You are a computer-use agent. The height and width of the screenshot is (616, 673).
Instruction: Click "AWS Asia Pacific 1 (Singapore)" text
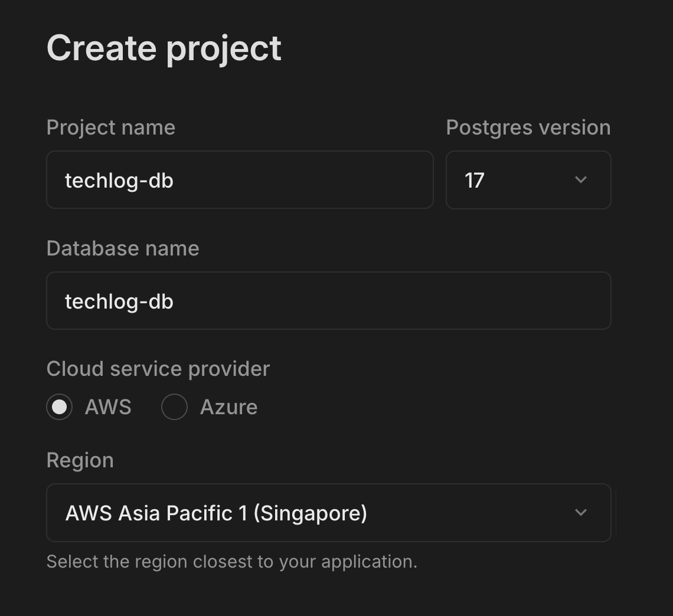(x=216, y=513)
